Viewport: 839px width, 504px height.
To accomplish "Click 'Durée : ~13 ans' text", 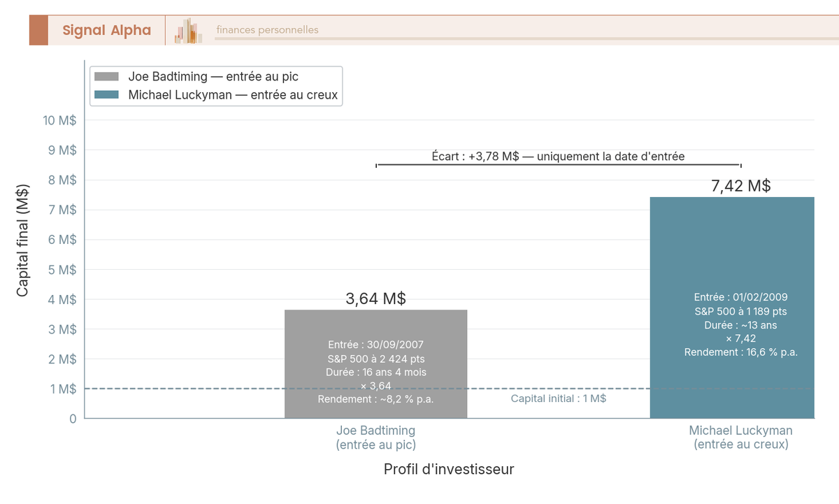I will [741, 325].
